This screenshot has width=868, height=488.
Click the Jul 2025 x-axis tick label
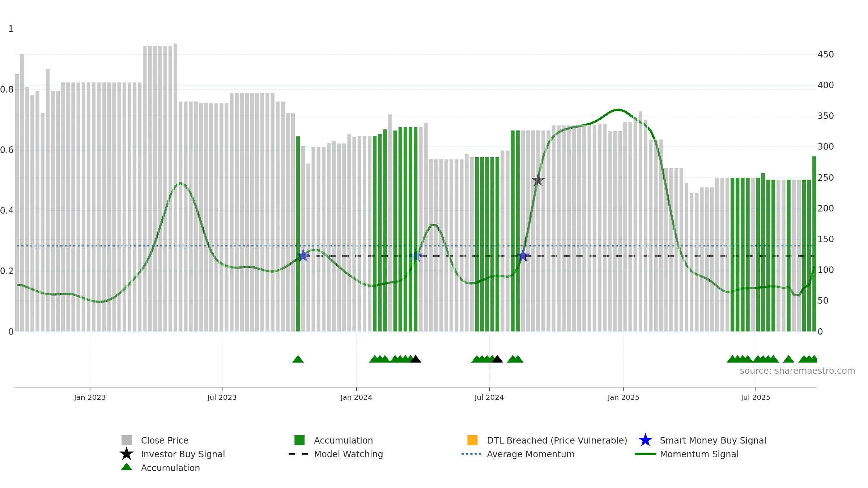coord(756,397)
